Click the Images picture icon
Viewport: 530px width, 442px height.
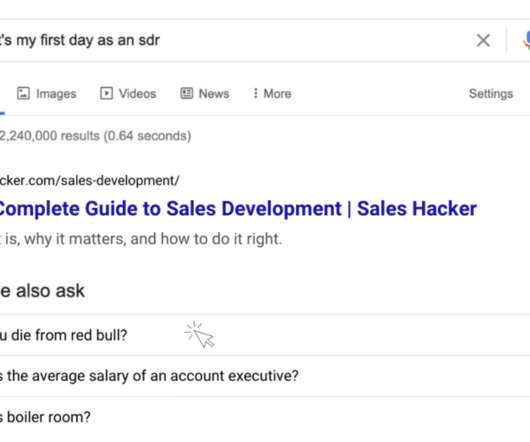(23, 93)
